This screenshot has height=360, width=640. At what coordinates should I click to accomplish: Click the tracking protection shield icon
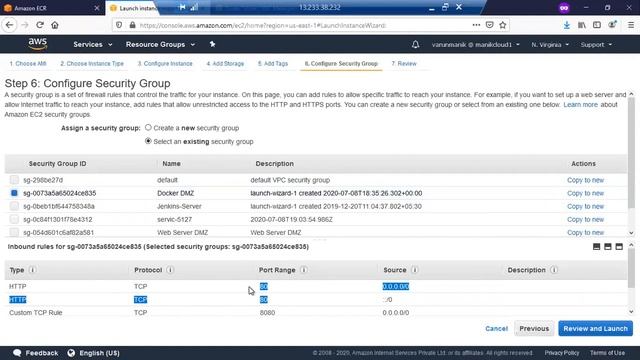(119, 25)
